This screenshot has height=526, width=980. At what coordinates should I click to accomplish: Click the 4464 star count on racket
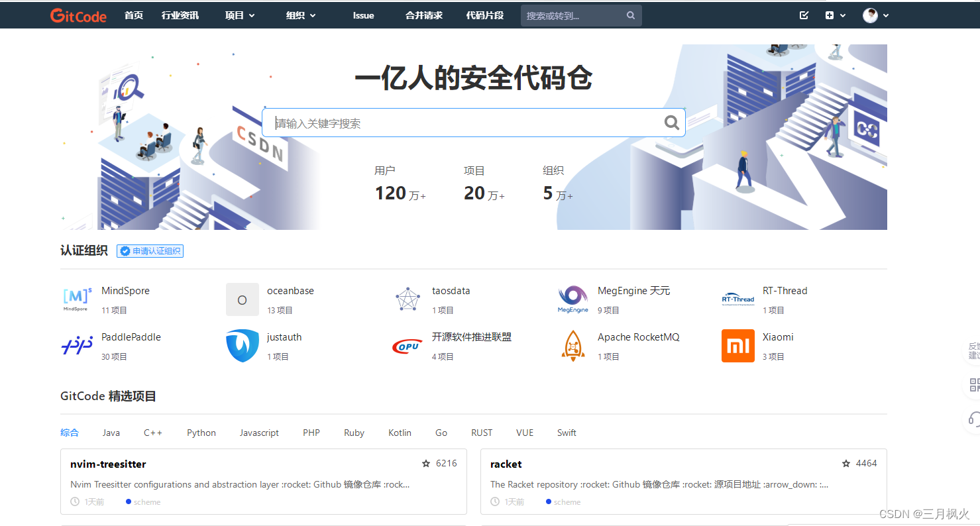coord(867,464)
